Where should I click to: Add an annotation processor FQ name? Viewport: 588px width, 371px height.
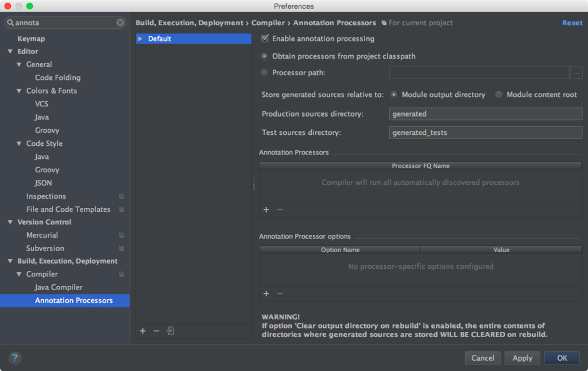pyautogui.click(x=266, y=210)
